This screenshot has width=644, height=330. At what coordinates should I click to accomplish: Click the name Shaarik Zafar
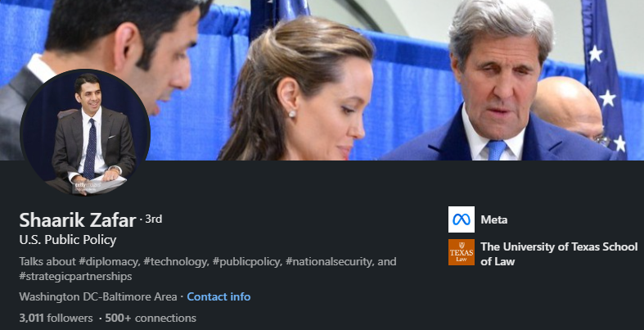(79, 219)
